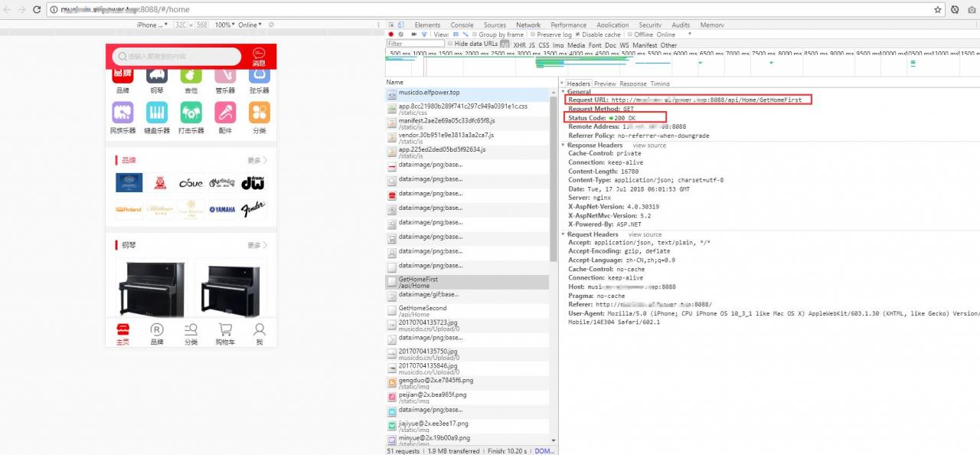Bookmark this page with the star icon
Screen dimensions: 980x455
click(938, 9)
